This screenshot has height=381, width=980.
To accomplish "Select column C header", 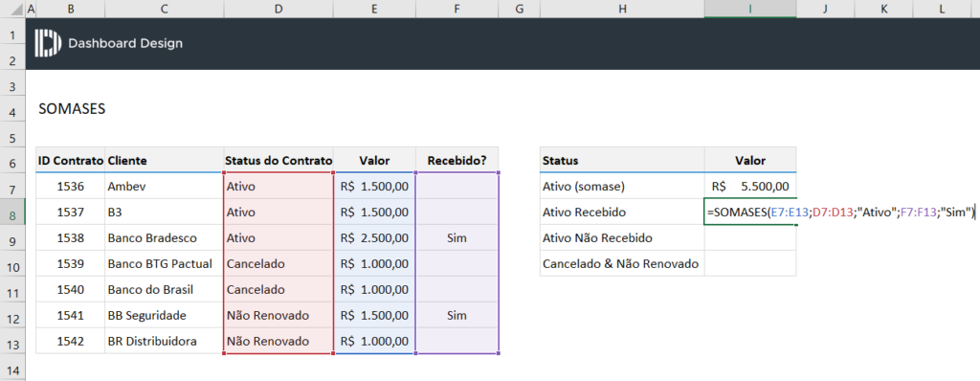I will tap(165, 9).
